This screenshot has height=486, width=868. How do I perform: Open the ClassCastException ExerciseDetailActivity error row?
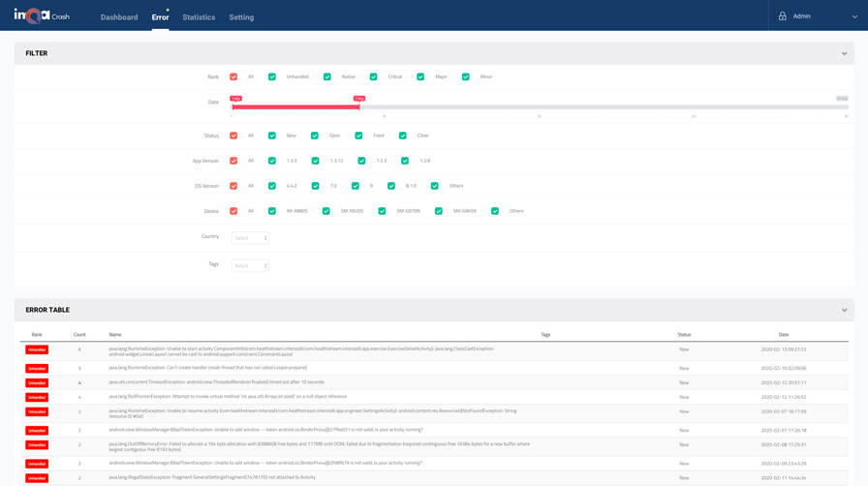(434, 351)
